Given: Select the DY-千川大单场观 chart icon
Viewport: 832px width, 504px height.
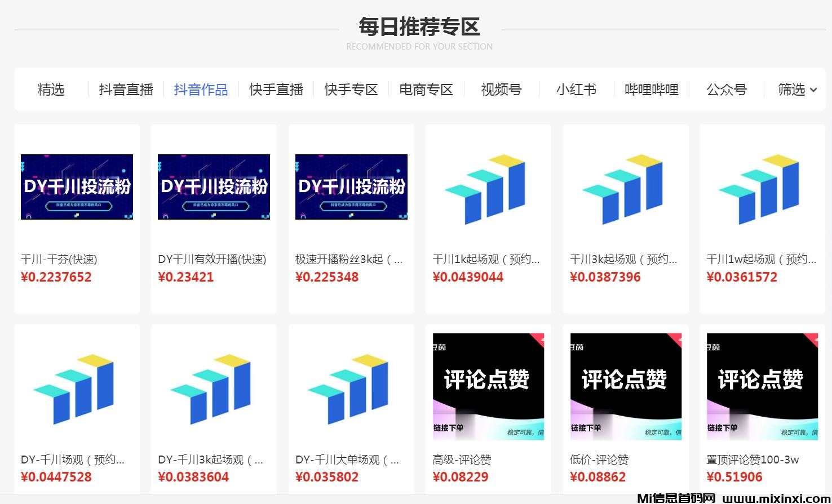Looking at the screenshot, I should [351, 389].
